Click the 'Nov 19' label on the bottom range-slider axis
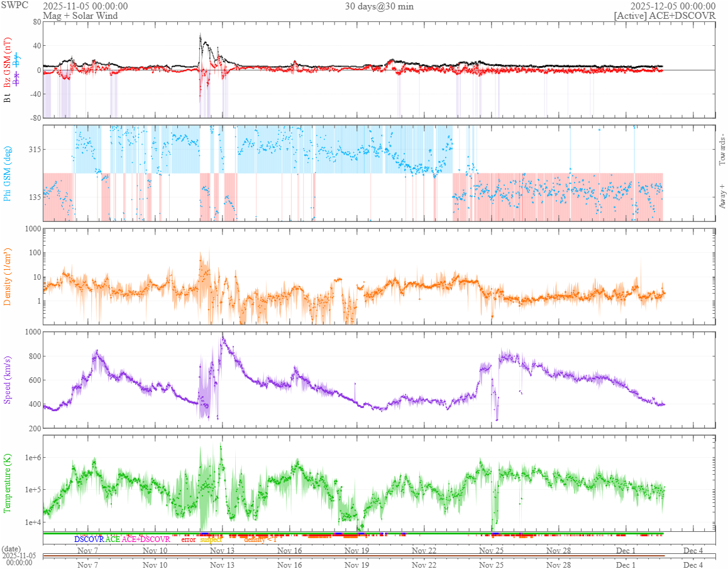Image resolution: width=728 pixels, height=569 pixels. tap(356, 565)
